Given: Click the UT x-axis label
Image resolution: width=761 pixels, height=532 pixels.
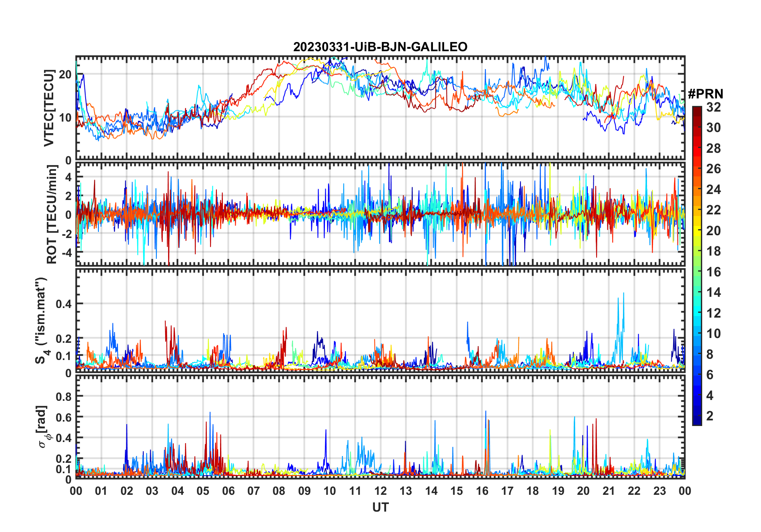Looking at the screenshot, I should 380,507.
